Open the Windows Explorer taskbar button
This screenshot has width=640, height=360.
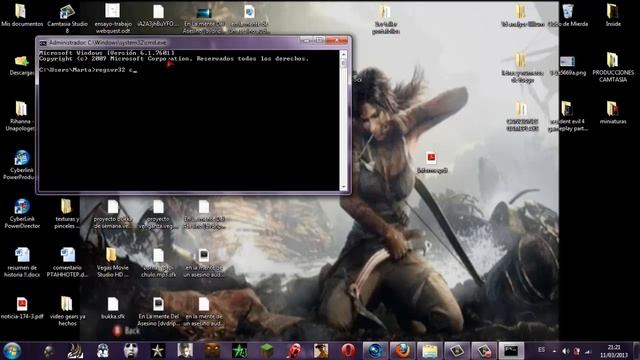point(429,351)
